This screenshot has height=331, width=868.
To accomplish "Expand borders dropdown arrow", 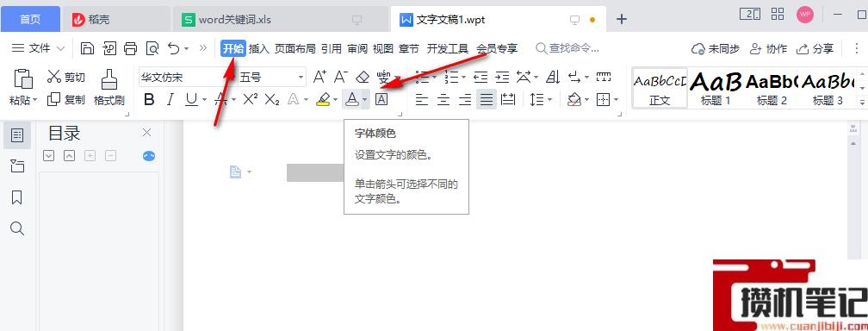I will pos(616,100).
